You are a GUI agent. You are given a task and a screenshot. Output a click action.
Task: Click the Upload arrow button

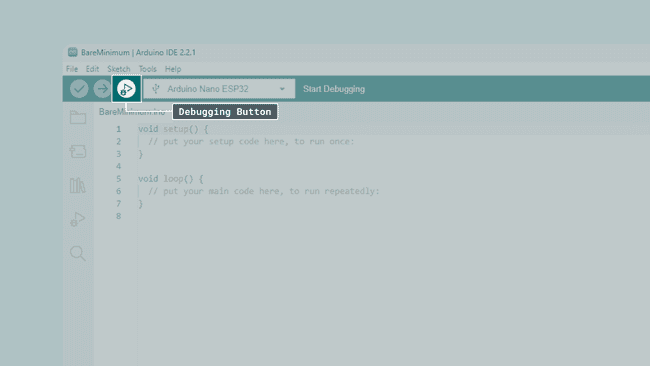point(102,89)
